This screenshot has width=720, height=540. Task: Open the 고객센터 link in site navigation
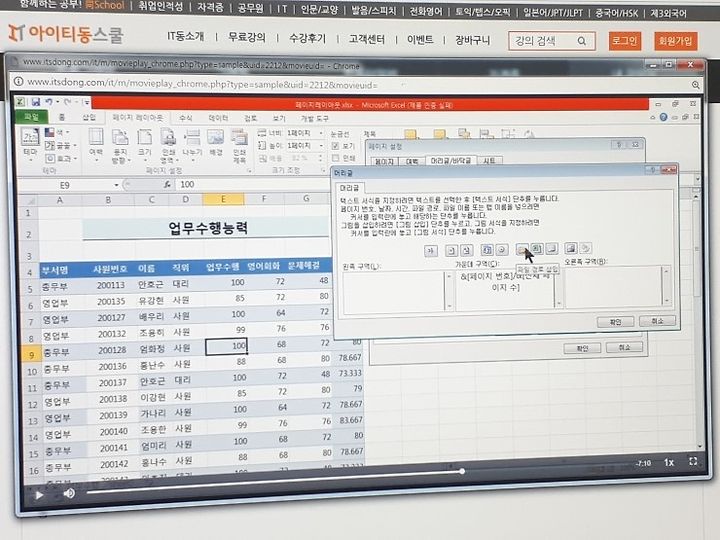click(366, 39)
